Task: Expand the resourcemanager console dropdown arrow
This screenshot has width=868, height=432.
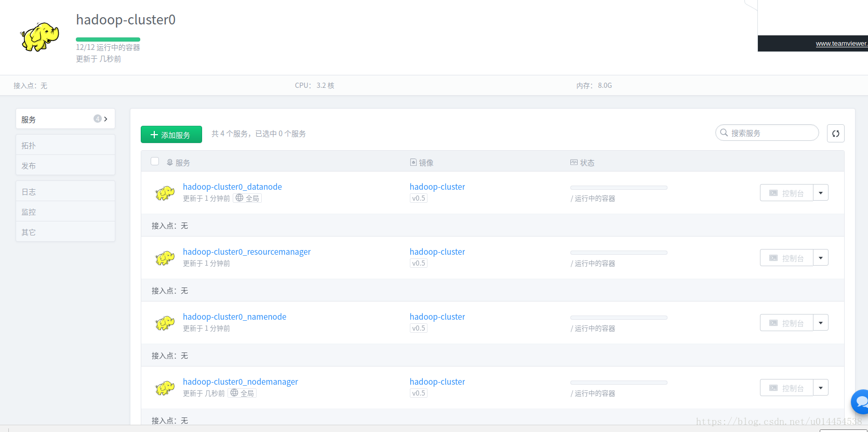Action: (821, 258)
